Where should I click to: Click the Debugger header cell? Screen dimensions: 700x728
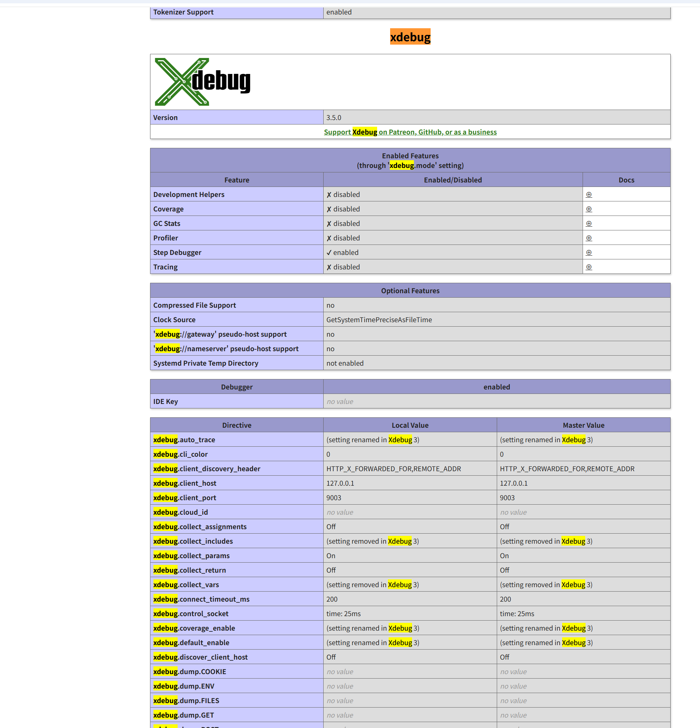click(237, 387)
